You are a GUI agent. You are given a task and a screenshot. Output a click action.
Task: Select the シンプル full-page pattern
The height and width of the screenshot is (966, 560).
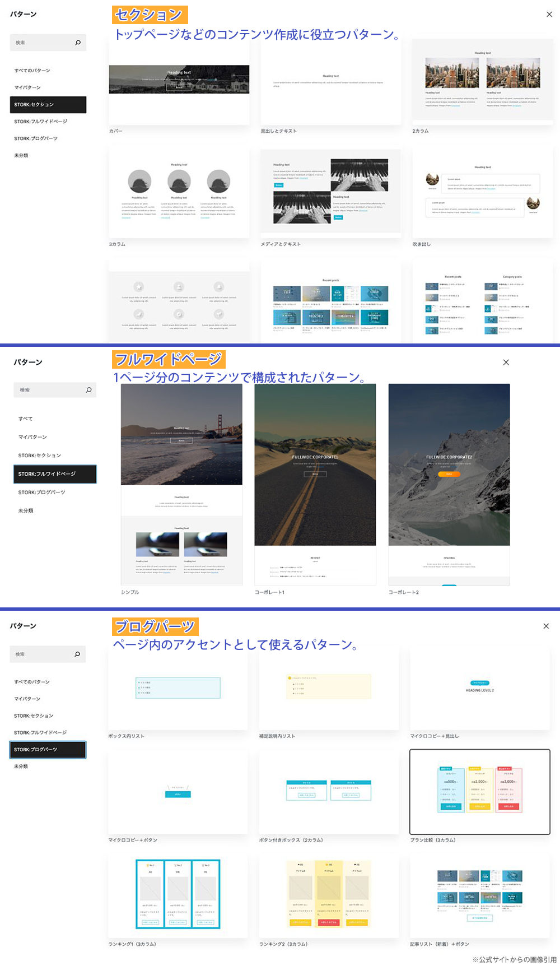click(x=181, y=485)
